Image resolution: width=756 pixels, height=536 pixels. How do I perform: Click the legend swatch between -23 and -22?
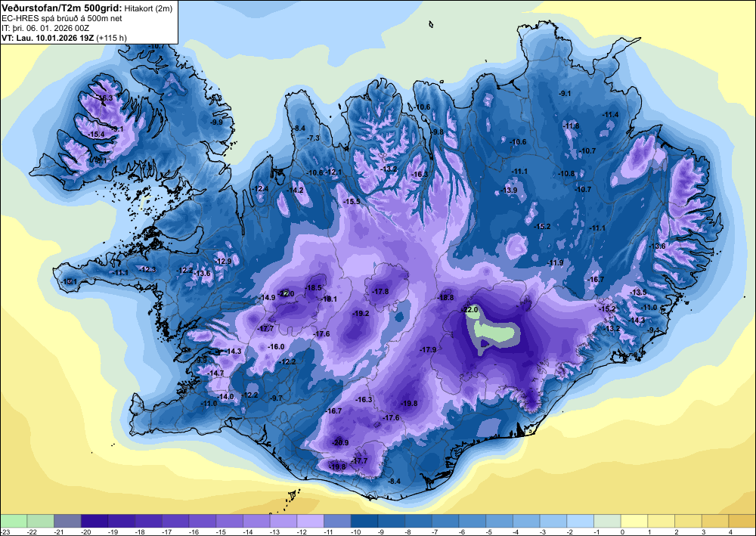[x=14, y=521]
